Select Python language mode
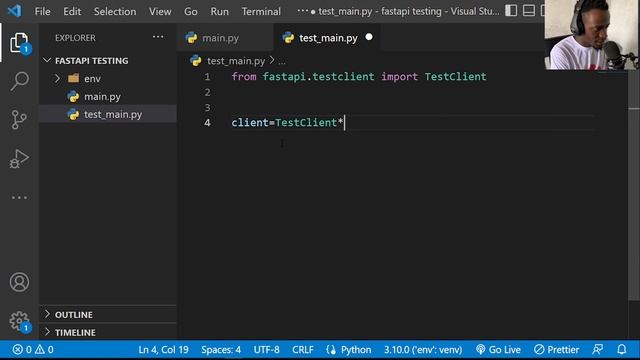The height and width of the screenshot is (360, 640). pos(356,350)
